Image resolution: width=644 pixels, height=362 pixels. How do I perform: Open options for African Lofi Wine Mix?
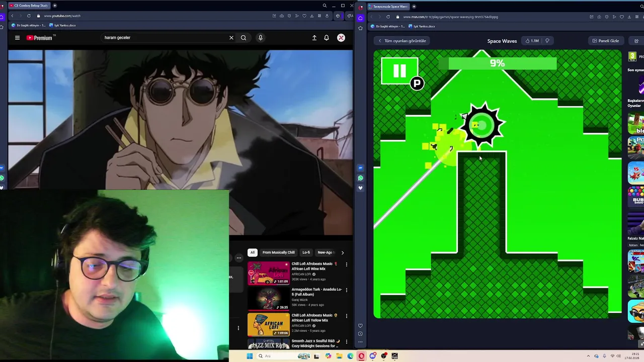346,264
